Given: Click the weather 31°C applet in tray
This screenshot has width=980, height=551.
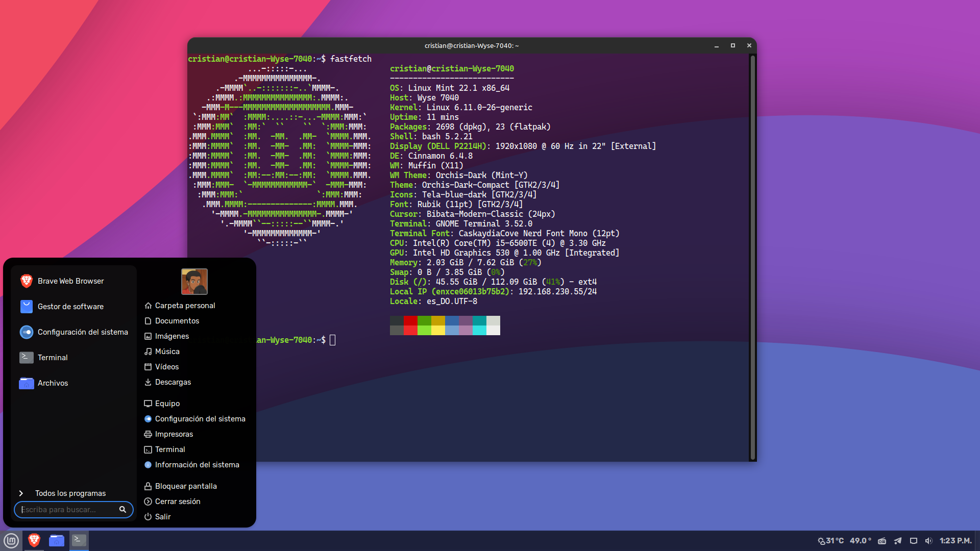Looking at the screenshot, I should (831, 541).
